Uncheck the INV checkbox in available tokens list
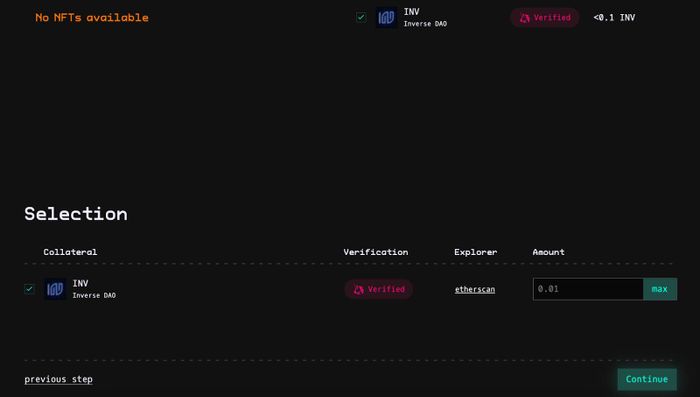 pos(361,17)
